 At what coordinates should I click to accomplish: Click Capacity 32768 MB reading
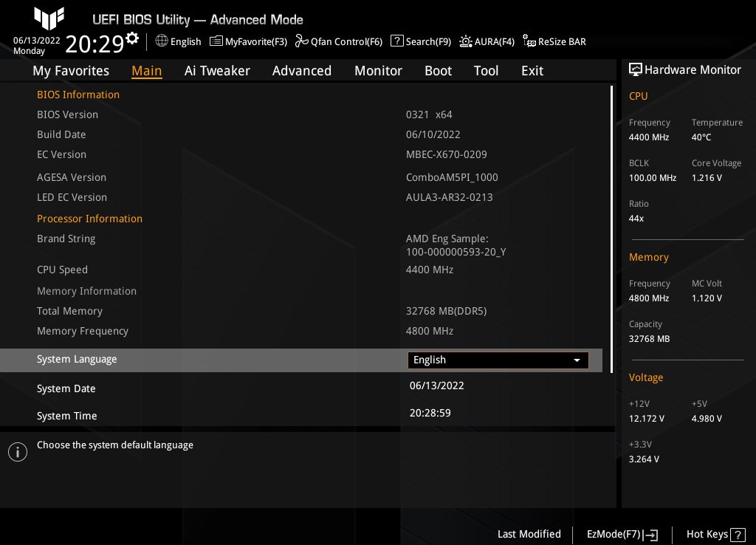(x=649, y=338)
